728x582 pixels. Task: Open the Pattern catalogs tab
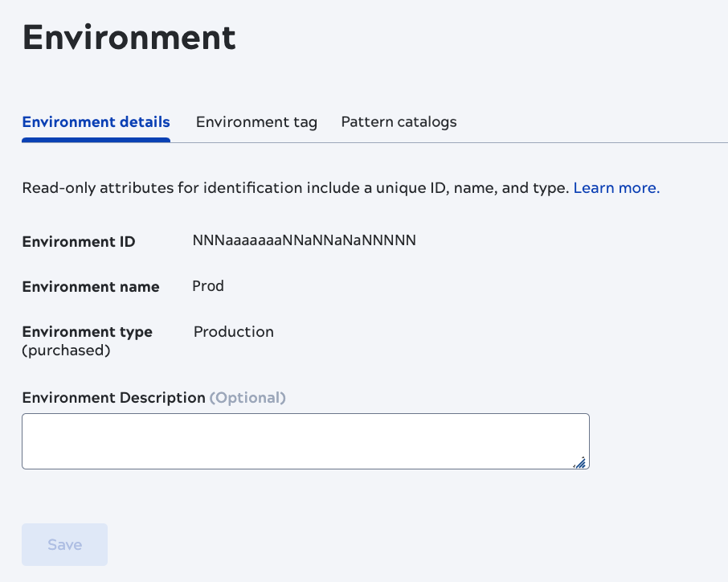[x=399, y=122]
